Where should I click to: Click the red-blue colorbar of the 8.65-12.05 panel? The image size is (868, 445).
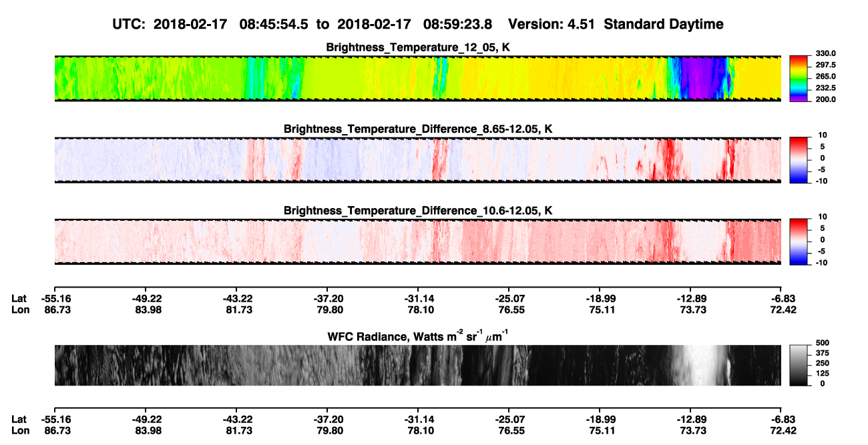pos(798,160)
